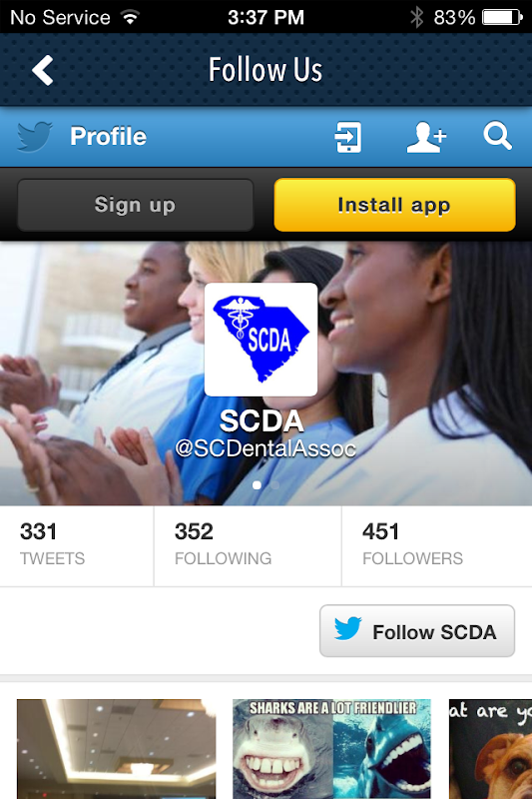532x799 pixels.
Task: Tap the sign-in phone arrow icon
Action: pyautogui.click(x=348, y=137)
